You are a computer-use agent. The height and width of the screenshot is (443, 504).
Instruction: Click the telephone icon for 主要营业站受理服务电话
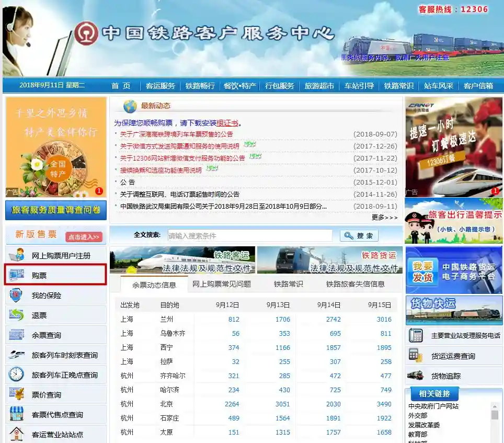coord(416,335)
